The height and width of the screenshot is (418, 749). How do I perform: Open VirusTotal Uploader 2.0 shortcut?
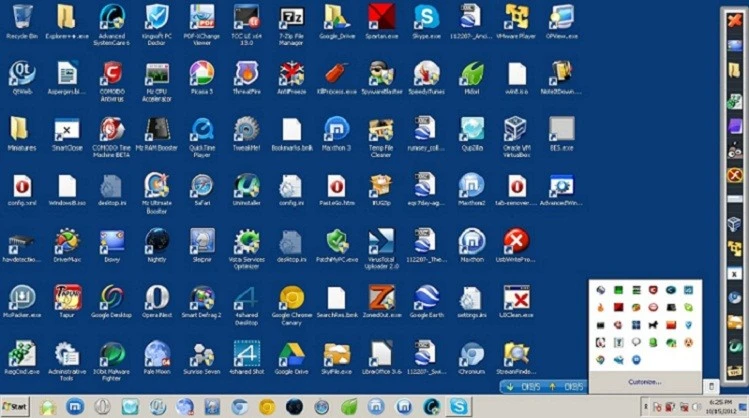(381, 248)
